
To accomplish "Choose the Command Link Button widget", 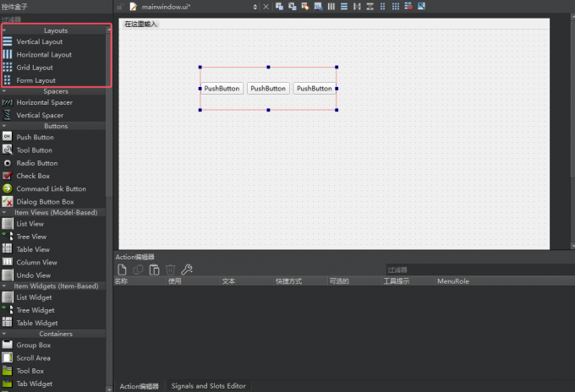I will (x=51, y=189).
